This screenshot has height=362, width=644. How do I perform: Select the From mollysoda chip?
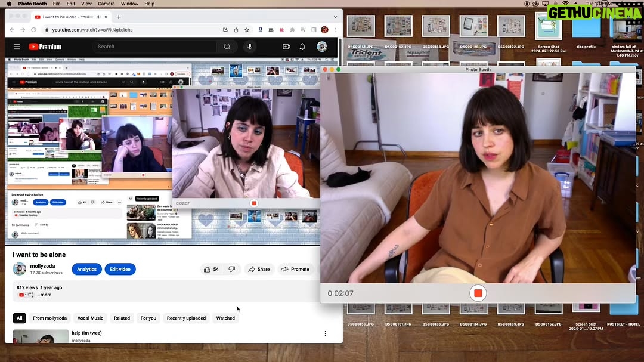49,318
